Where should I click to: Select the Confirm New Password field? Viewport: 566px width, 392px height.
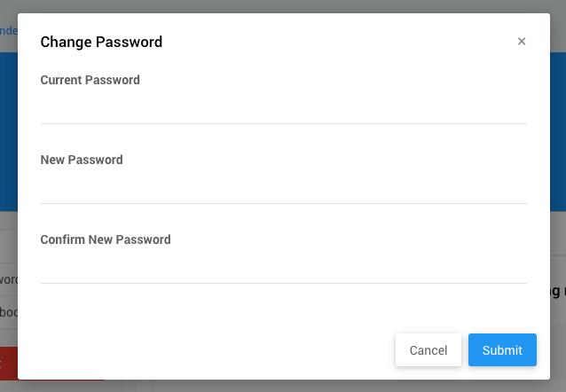(283, 268)
